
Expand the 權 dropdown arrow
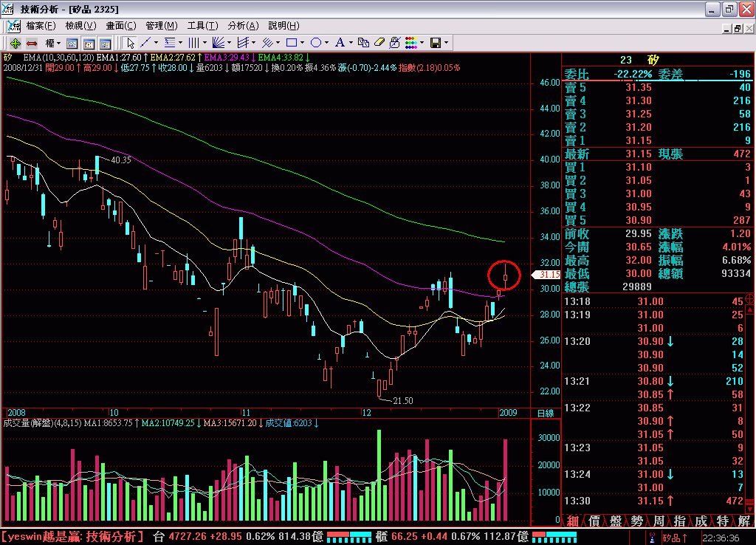58,44
